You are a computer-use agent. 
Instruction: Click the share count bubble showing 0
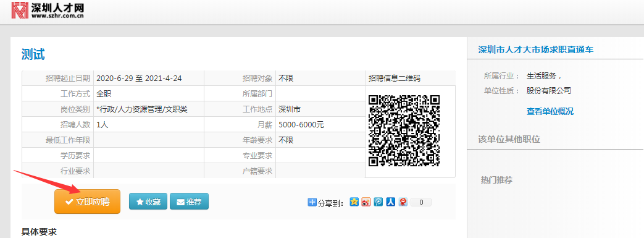(x=421, y=202)
